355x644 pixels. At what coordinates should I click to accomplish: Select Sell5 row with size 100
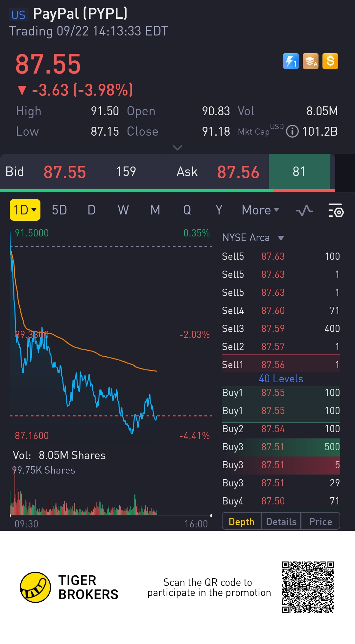click(x=281, y=256)
